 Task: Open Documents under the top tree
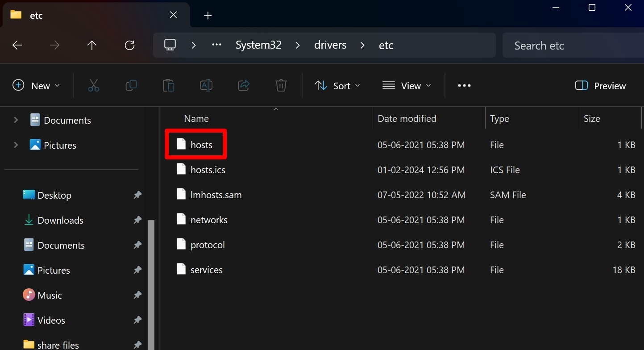(x=60, y=120)
